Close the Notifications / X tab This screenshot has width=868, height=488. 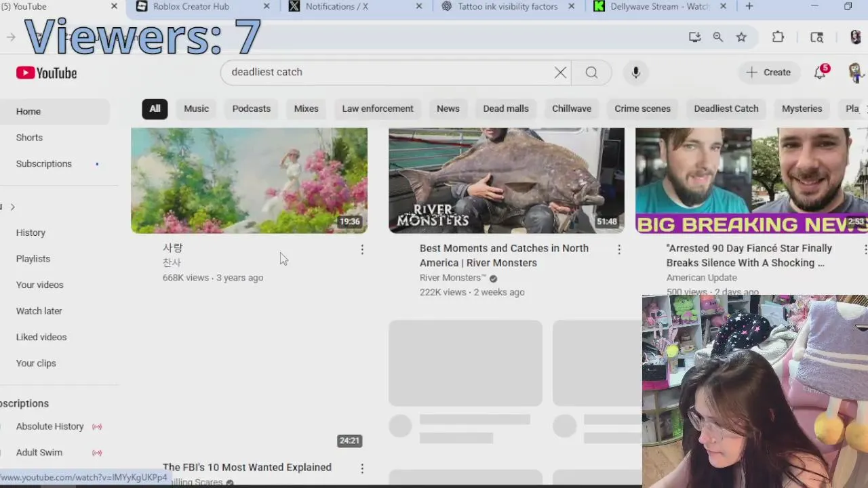click(418, 6)
